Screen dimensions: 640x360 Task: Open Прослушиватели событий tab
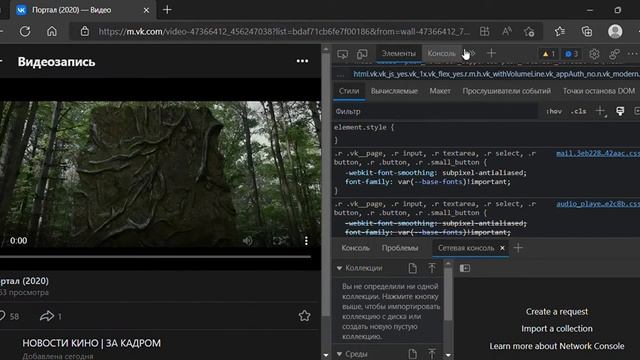click(x=507, y=91)
